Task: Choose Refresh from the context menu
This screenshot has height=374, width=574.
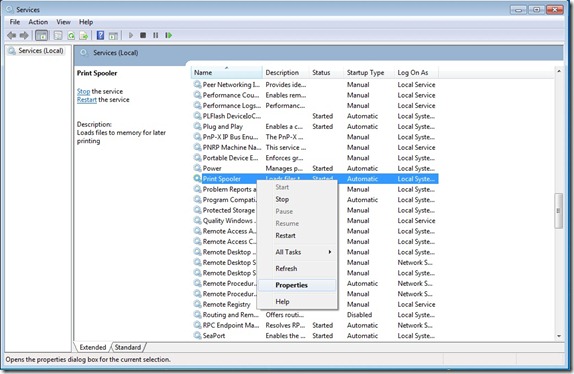Action: tap(297, 268)
